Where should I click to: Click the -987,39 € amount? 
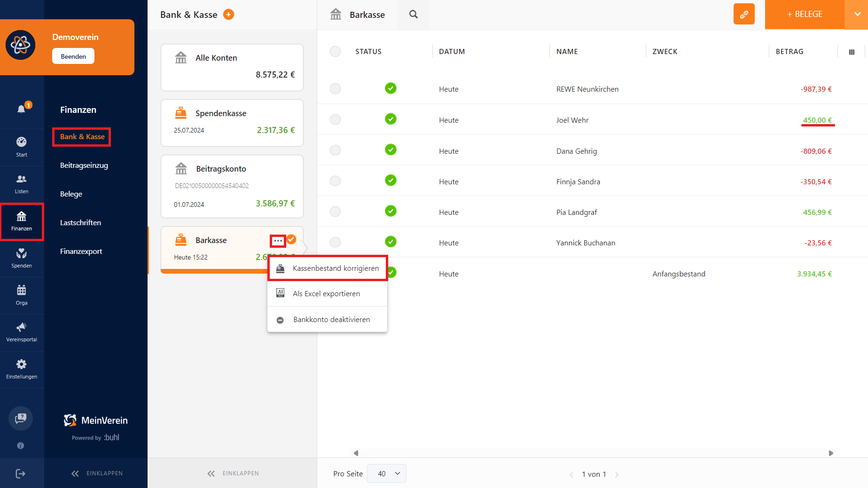(x=816, y=89)
